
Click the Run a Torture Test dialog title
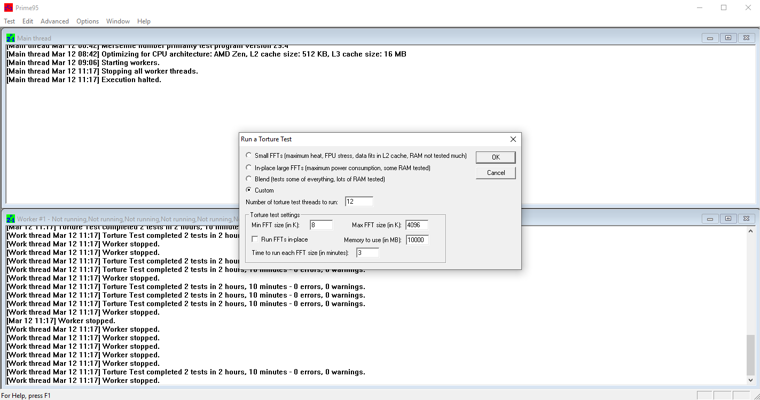pyautogui.click(x=266, y=139)
